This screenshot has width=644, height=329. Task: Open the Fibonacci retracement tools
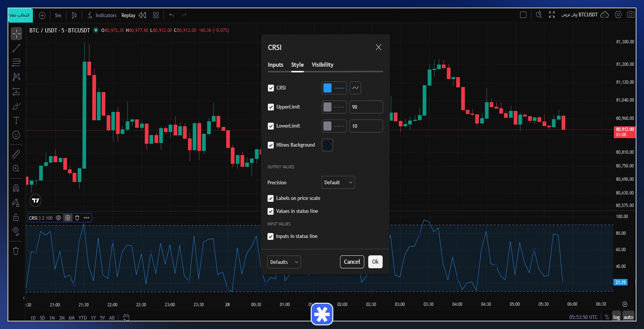(x=16, y=62)
